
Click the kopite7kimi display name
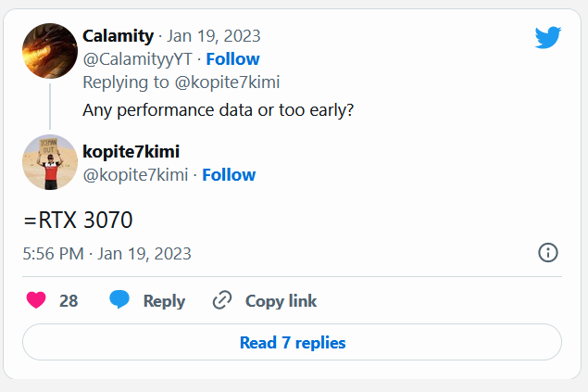(x=131, y=152)
